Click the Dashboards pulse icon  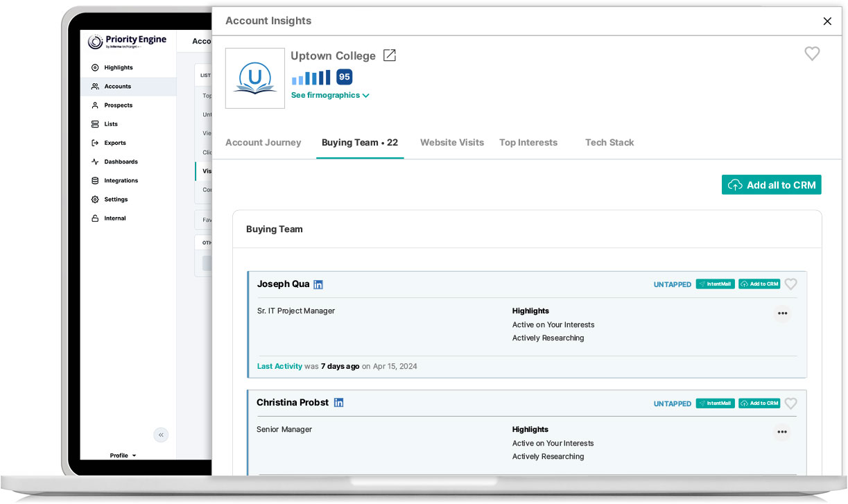point(95,162)
